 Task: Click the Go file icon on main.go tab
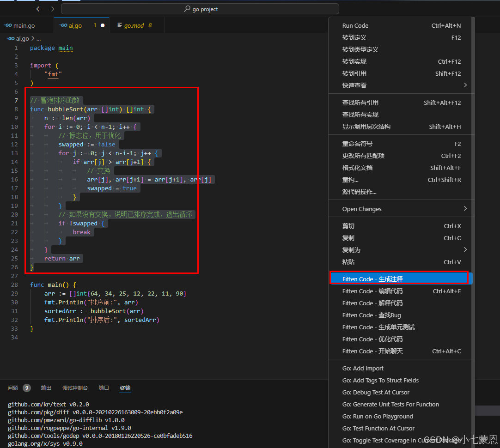[8, 25]
